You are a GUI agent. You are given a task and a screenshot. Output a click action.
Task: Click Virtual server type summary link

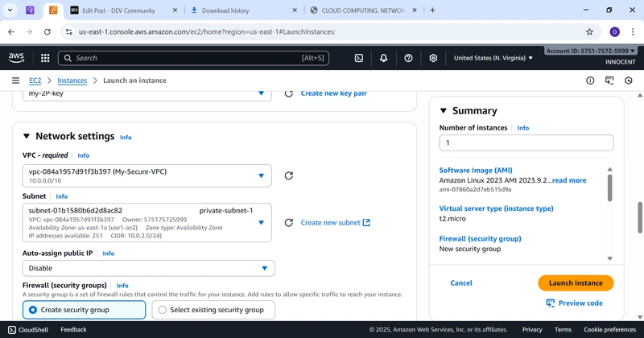(x=496, y=208)
